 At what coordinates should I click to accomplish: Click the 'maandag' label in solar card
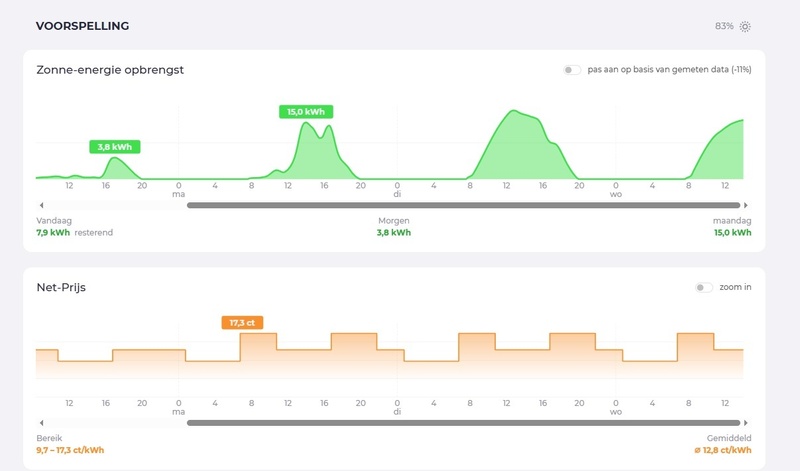click(732, 221)
